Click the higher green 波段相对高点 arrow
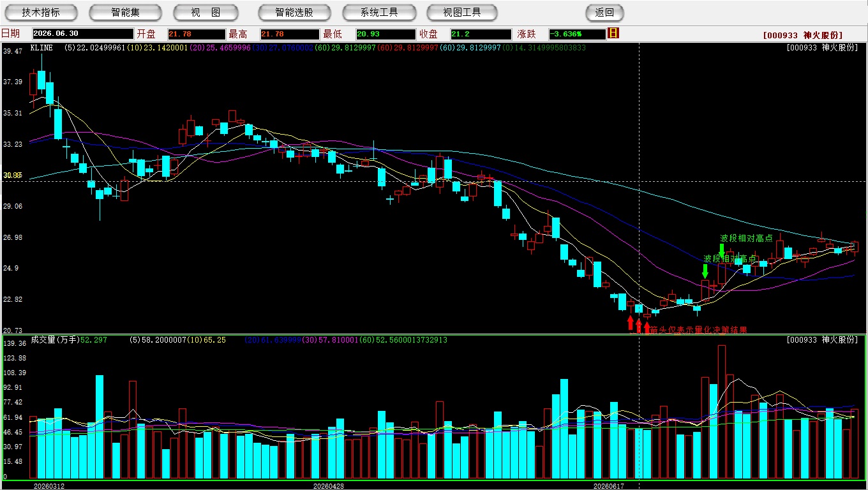 pyautogui.click(x=722, y=250)
